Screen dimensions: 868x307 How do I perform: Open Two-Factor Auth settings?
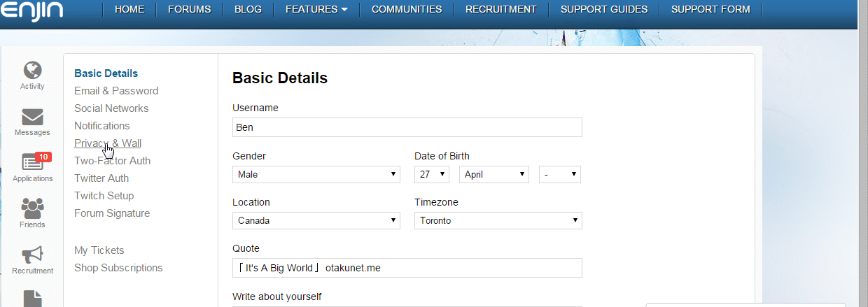(113, 161)
